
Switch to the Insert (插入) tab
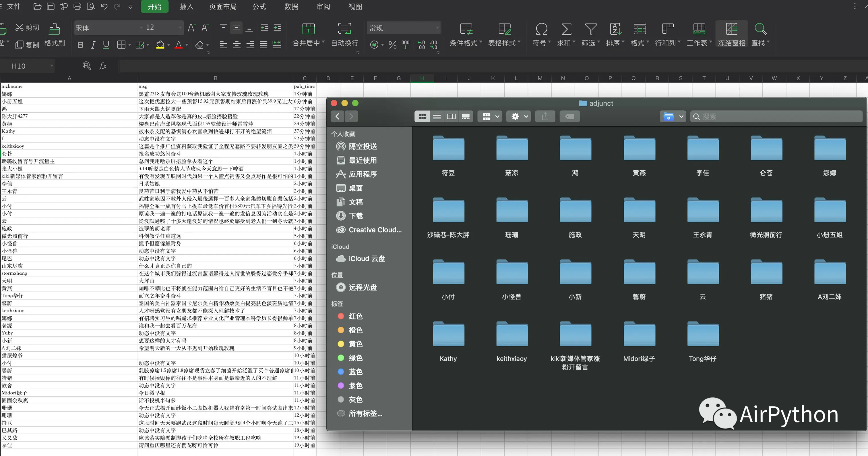click(186, 7)
